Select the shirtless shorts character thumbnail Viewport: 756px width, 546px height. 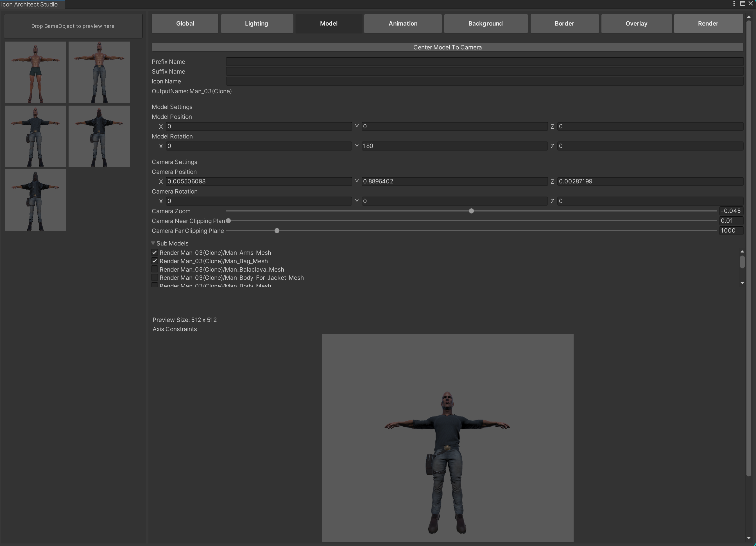35,72
